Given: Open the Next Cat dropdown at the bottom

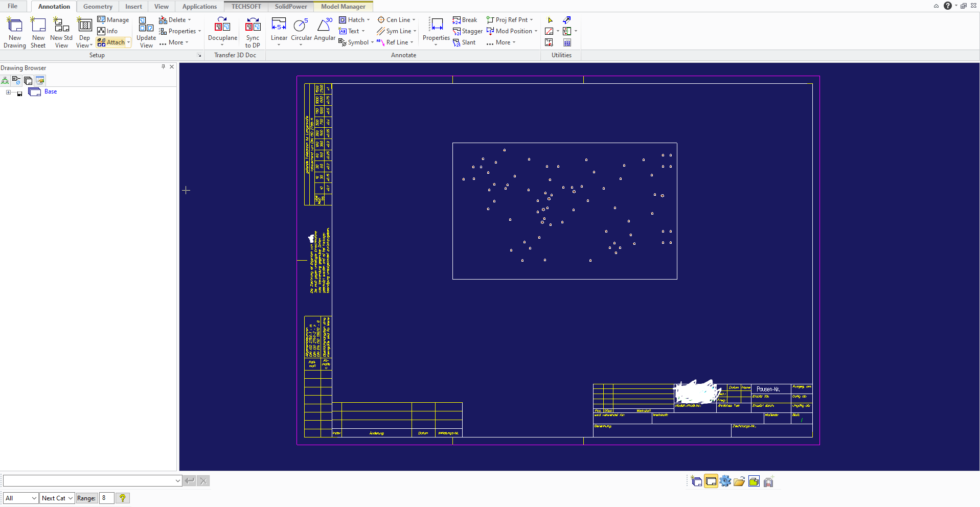Looking at the screenshot, I should [x=56, y=498].
